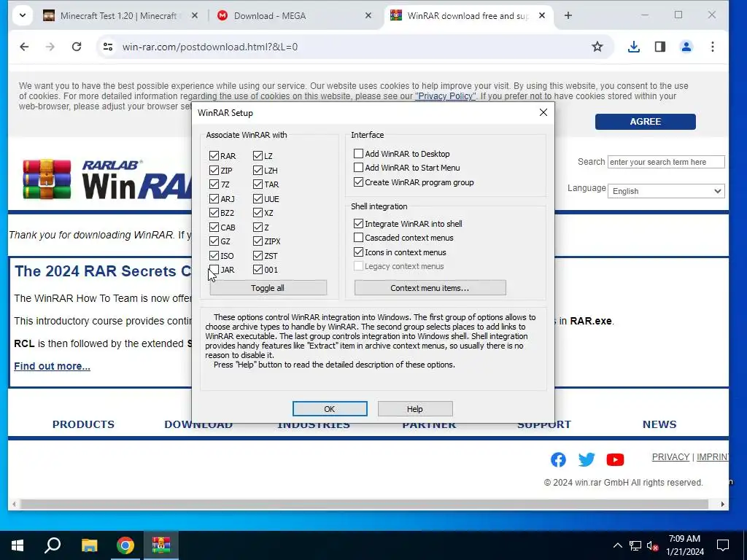The height and width of the screenshot is (560, 747).
Task: Toggle ZST association checkbox
Action: (258, 256)
